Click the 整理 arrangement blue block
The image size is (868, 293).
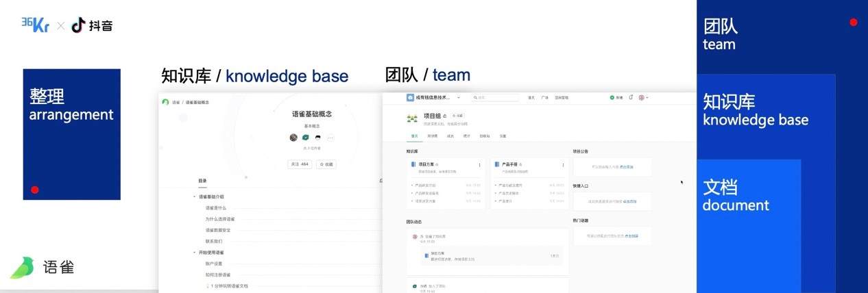pos(71,134)
